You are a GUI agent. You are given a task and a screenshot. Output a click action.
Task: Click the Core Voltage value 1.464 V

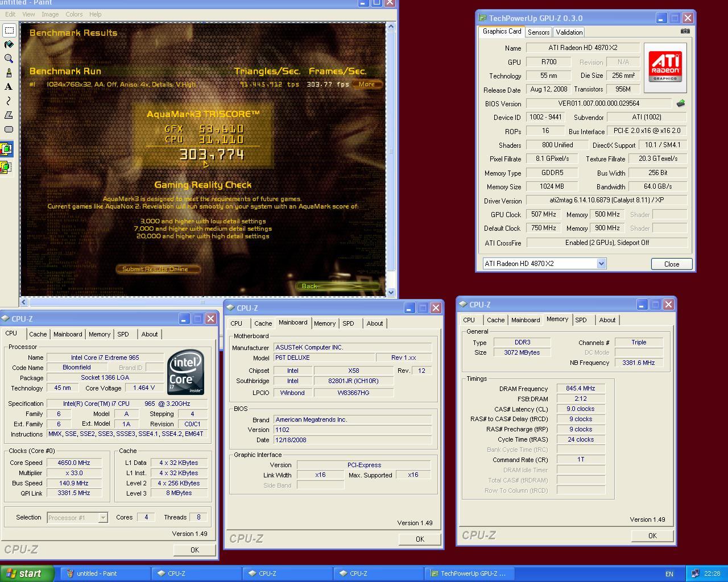click(144, 388)
